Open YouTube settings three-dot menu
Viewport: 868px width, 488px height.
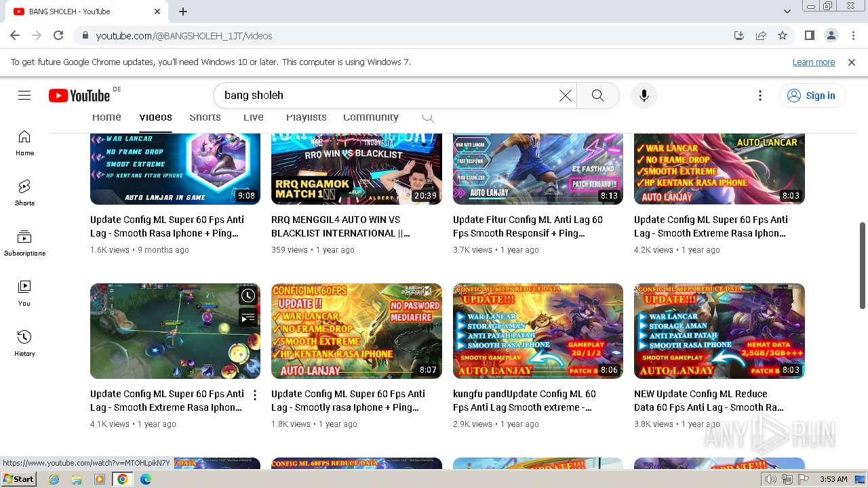coord(760,96)
